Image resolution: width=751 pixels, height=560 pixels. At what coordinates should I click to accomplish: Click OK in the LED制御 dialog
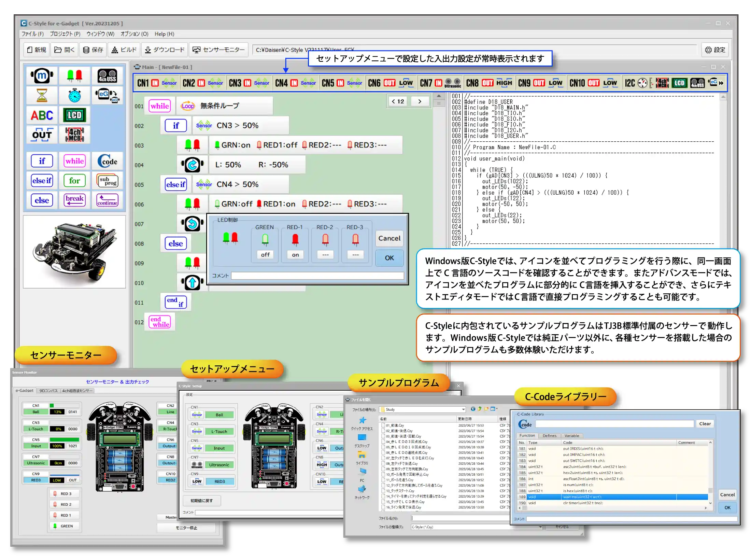pos(389,258)
